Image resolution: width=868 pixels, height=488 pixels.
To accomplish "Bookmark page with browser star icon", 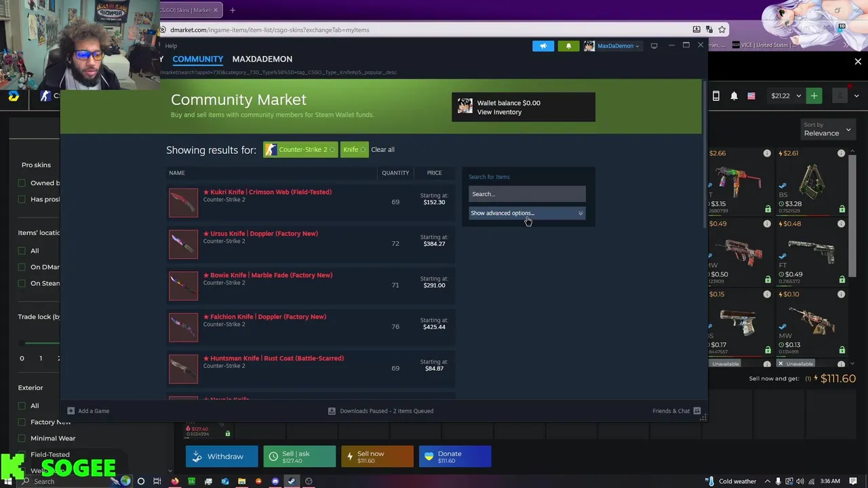I will tap(722, 30).
